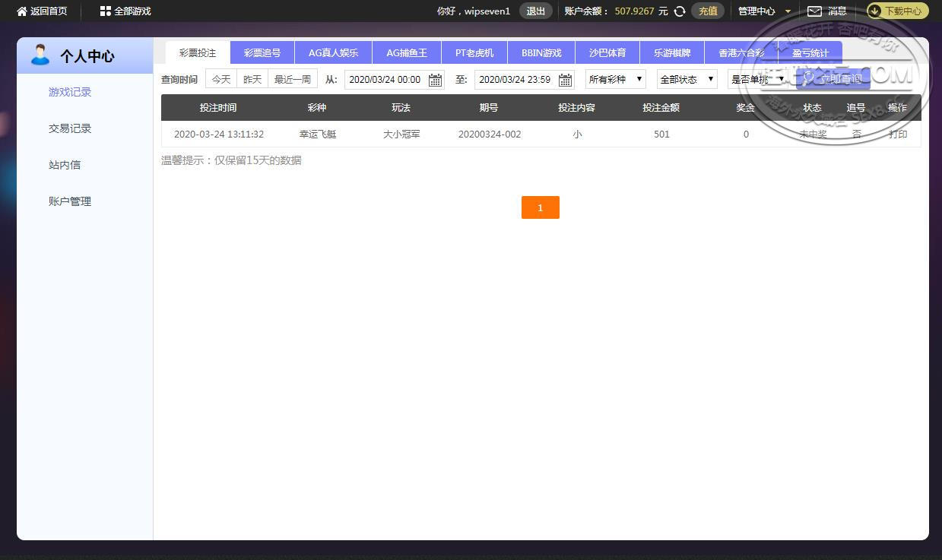This screenshot has height=560, width=942.
Task: Click page number 1 button
Action: point(541,207)
